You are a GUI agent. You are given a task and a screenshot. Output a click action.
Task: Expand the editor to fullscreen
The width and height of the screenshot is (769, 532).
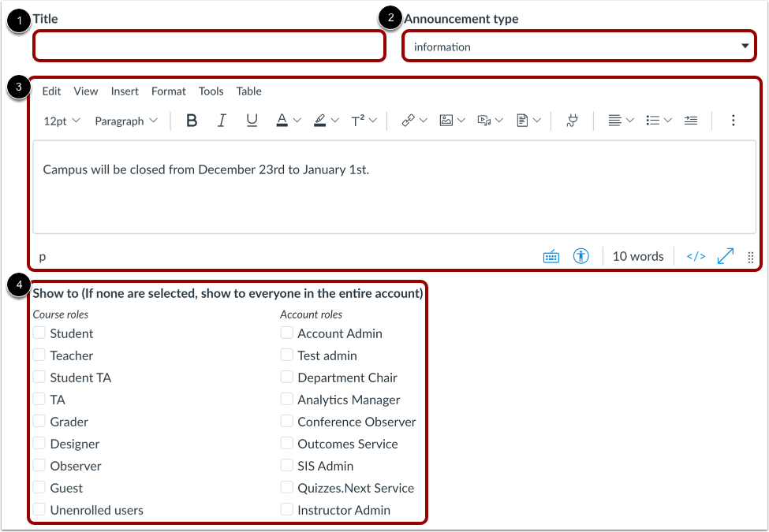click(x=725, y=255)
